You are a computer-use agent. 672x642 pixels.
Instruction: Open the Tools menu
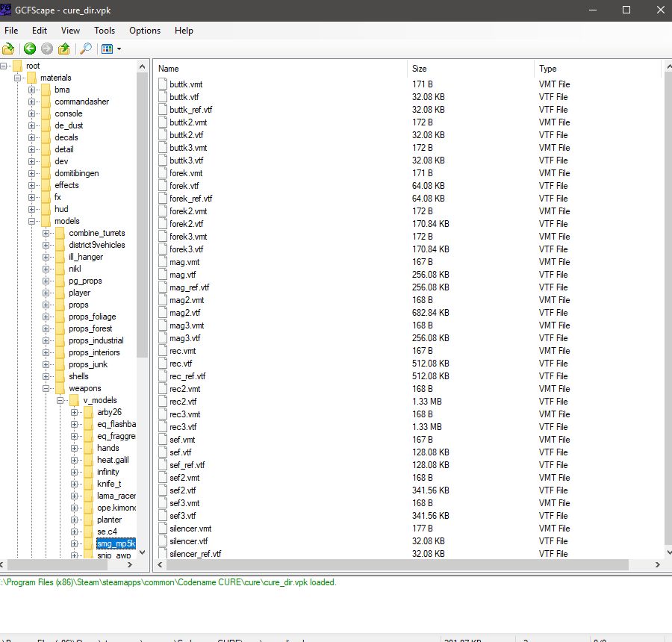(105, 31)
